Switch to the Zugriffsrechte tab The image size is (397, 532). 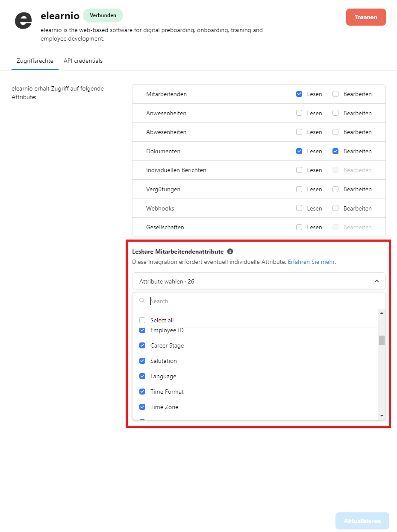coord(35,61)
